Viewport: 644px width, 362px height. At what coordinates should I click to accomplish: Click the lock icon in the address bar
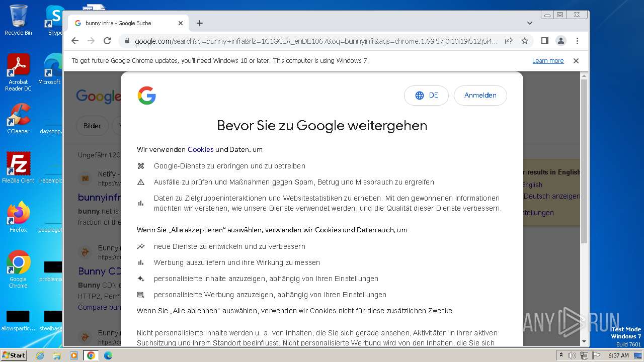(x=127, y=41)
